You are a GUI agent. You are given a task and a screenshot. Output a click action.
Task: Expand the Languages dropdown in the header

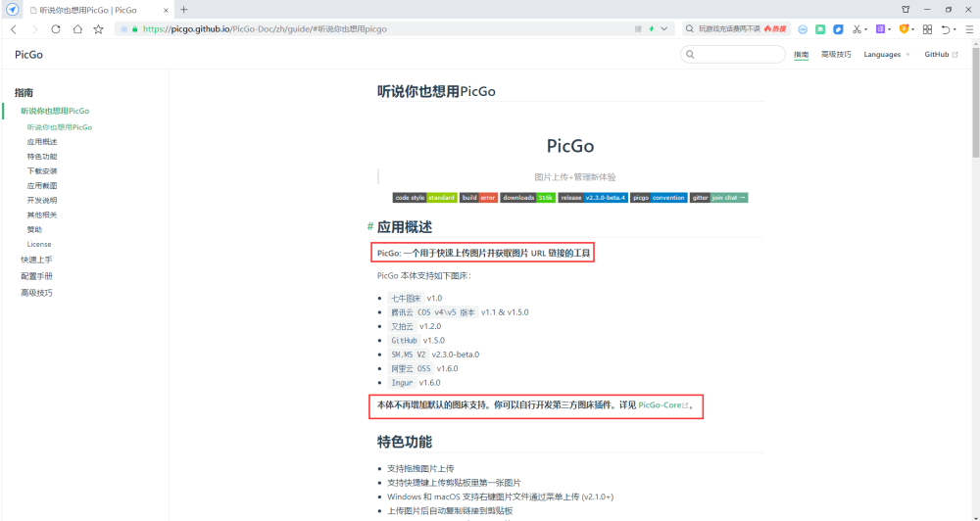click(x=887, y=54)
